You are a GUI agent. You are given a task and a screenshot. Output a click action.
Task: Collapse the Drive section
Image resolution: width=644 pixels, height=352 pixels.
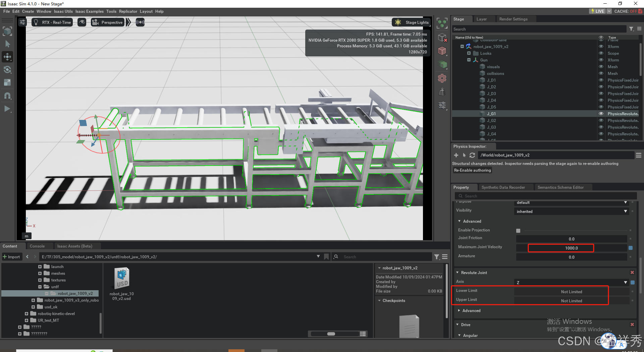pyautogui.click(x=457, y=324)
